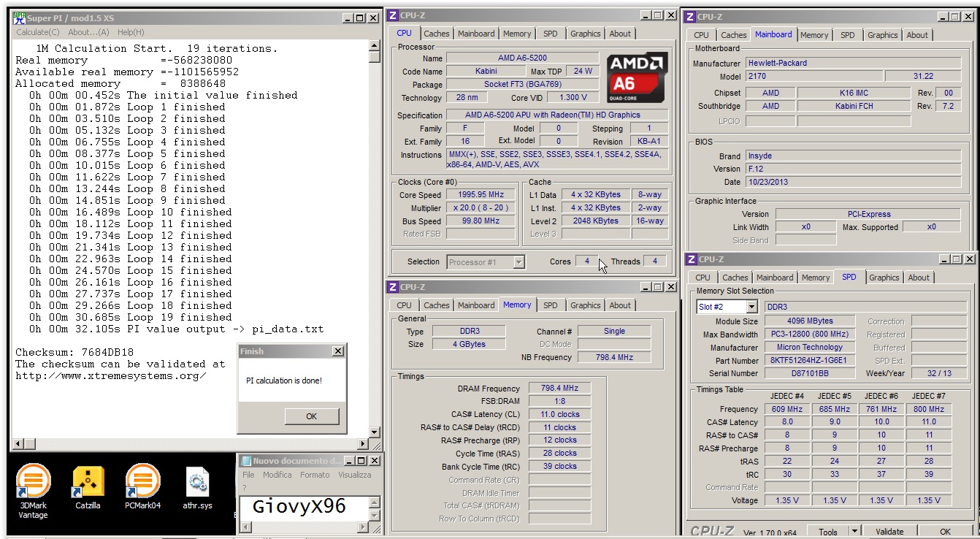Viewport: 980px width, 539px height.
Task: Open the Modifica menu in Notepad
Action: point(277,475)
